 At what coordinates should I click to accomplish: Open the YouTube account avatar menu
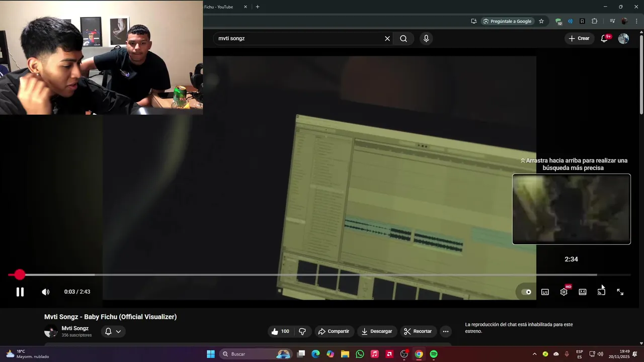coord(623,39)
